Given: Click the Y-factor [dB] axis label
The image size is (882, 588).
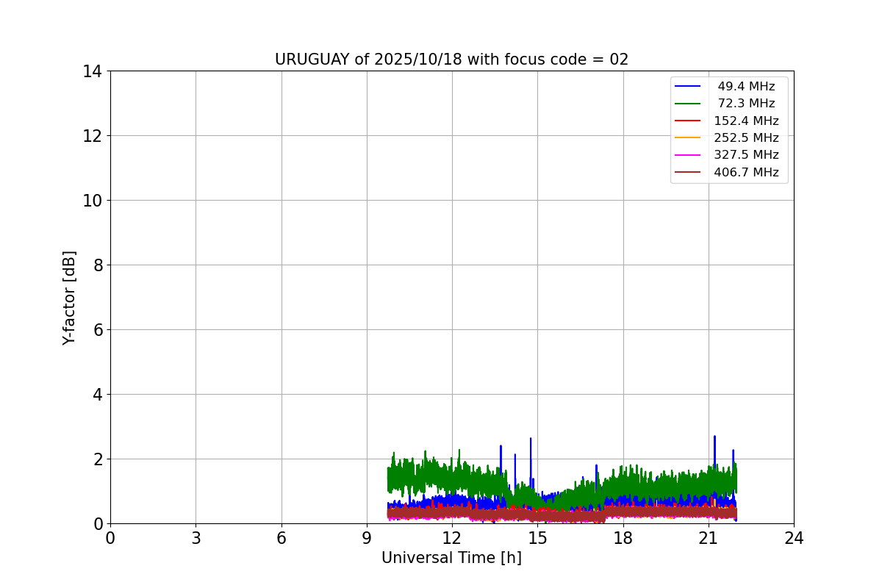Looking at the screenshot, I should (x=69, y=298).
